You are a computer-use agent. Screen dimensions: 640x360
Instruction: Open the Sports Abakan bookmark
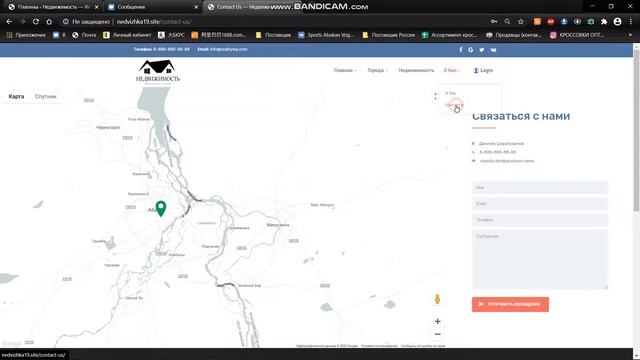[x=326, y=35]
